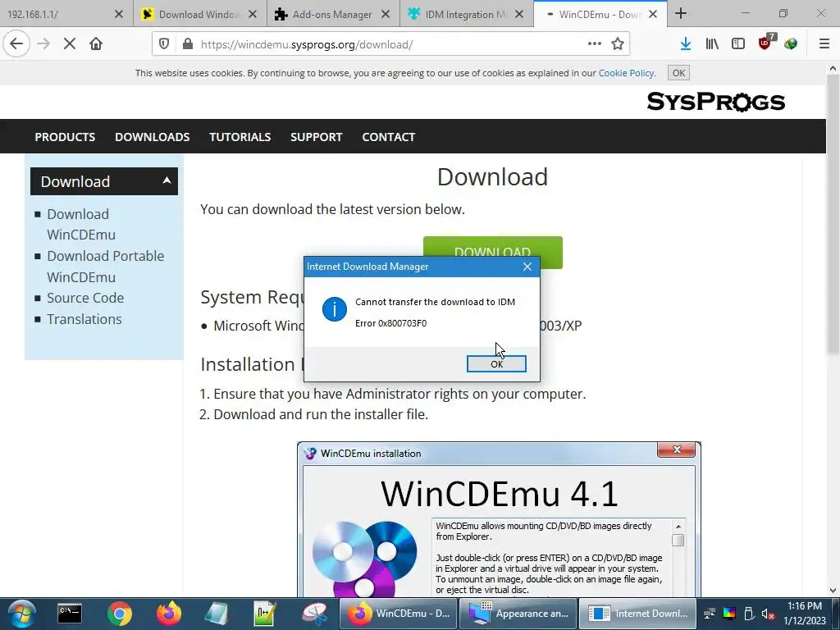Click the green DOWNLOAD button
840x630 pixels.
pos(492,247)
